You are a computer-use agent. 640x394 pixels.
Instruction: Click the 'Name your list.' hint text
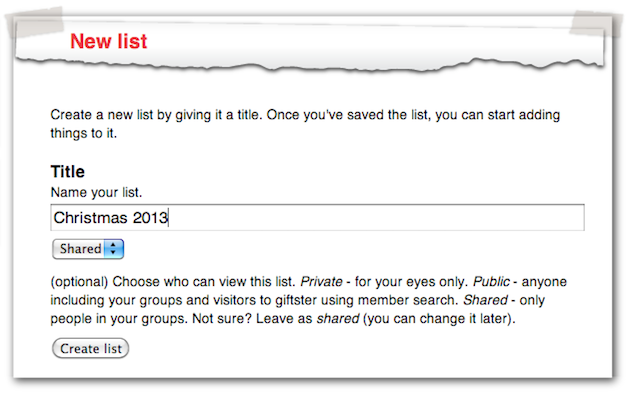(96, 192)
